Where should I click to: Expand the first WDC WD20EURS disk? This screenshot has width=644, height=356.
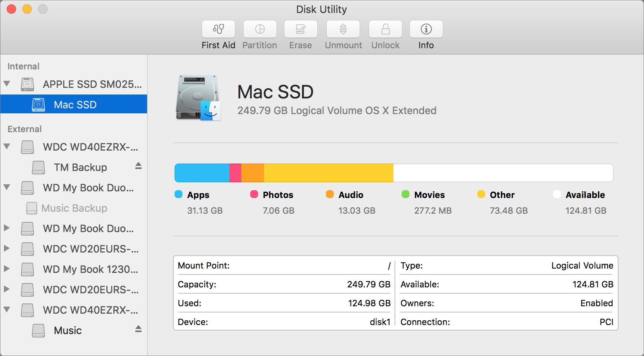(7, 249)
